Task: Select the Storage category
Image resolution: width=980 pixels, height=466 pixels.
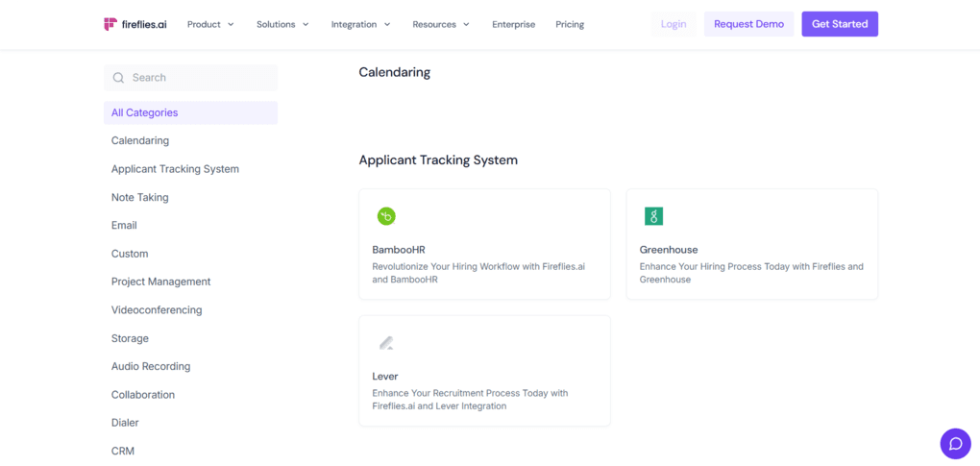Action: click(130, 338)
